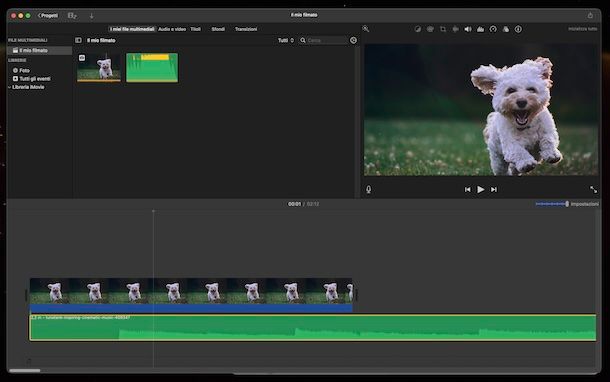
Task: Select Il mio filmato in sidebar
Action: click(39, 50)
